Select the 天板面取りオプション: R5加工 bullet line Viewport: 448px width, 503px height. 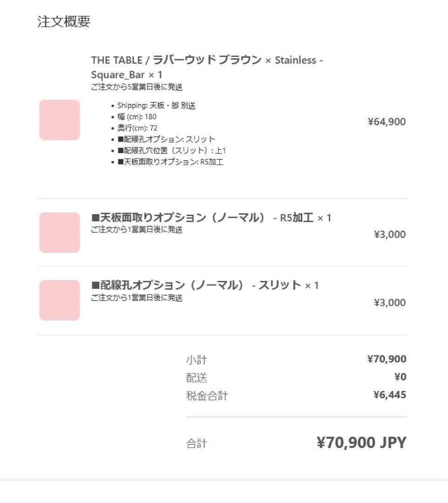tap(170, 162)
